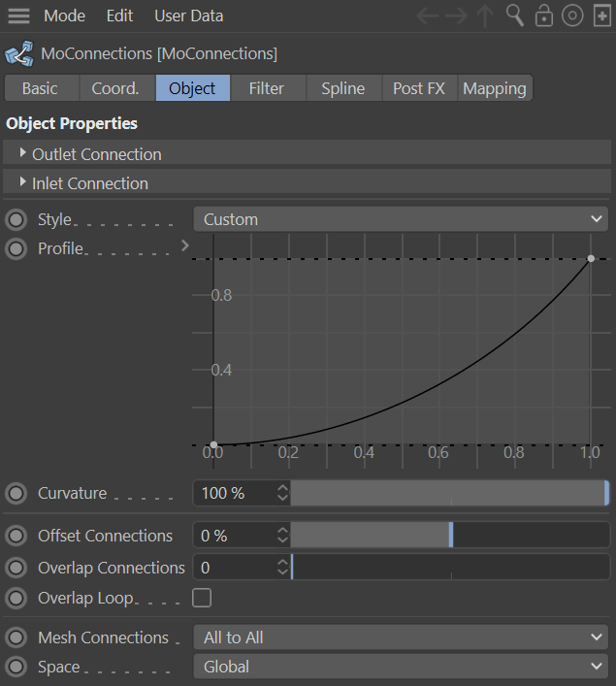Toggle the lock element icon

(544, 16)
